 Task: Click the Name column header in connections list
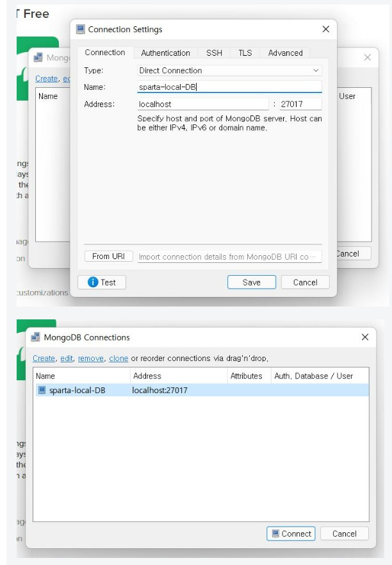click(82, 376)
